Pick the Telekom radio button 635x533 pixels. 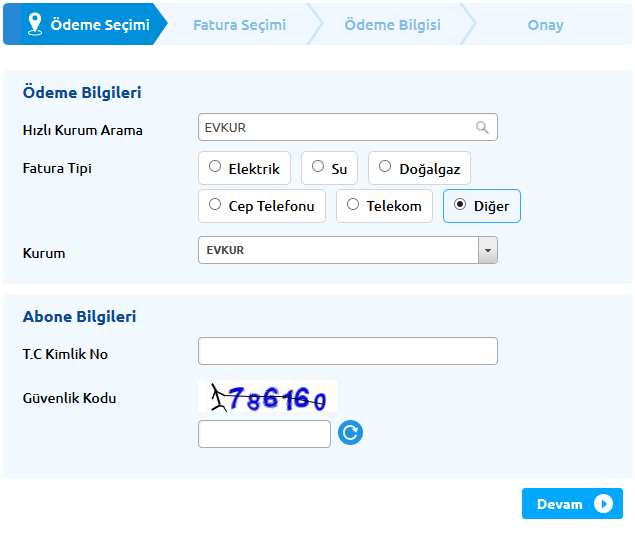(352, 205)
